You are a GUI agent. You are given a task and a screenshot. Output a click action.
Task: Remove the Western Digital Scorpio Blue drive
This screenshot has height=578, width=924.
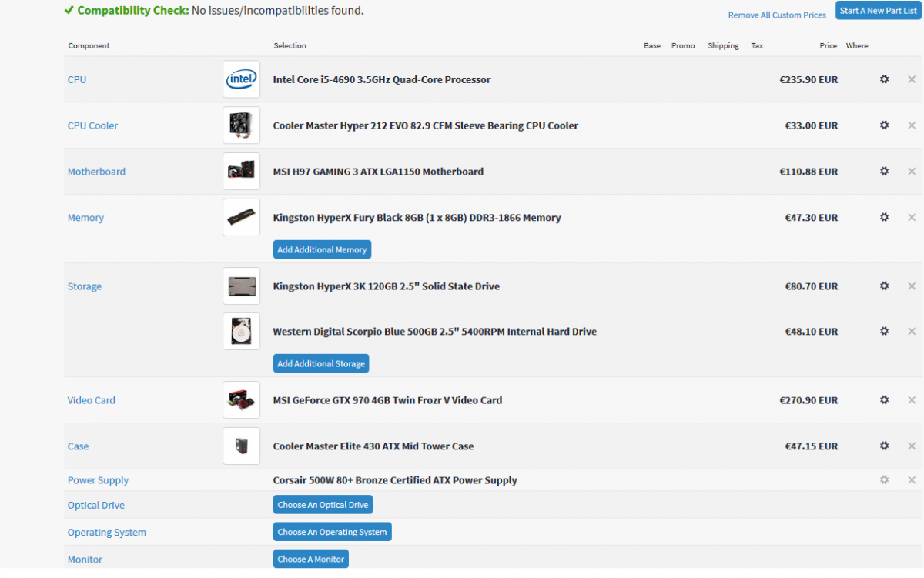(912, 332)
